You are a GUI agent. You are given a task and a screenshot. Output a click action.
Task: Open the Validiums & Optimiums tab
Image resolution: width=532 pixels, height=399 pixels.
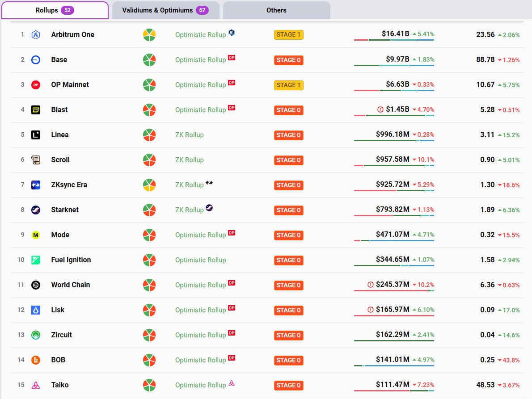click(x=165, y=10)
